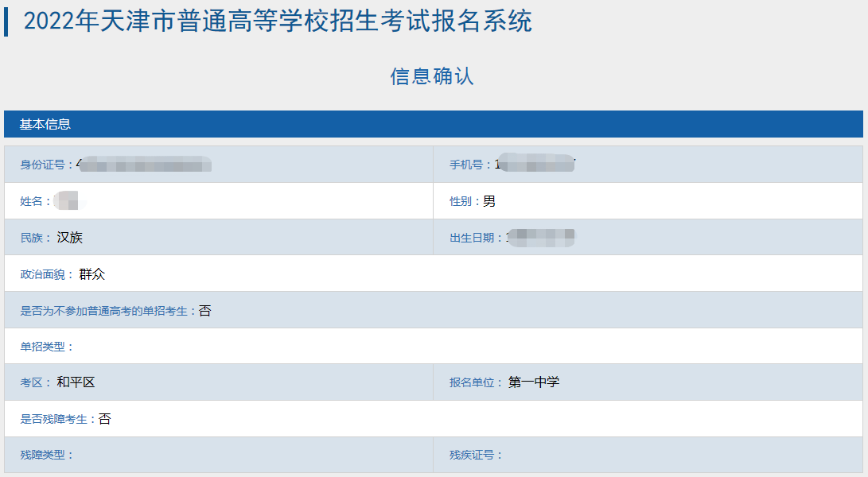Click the blurred phone number value

point(535,165)
